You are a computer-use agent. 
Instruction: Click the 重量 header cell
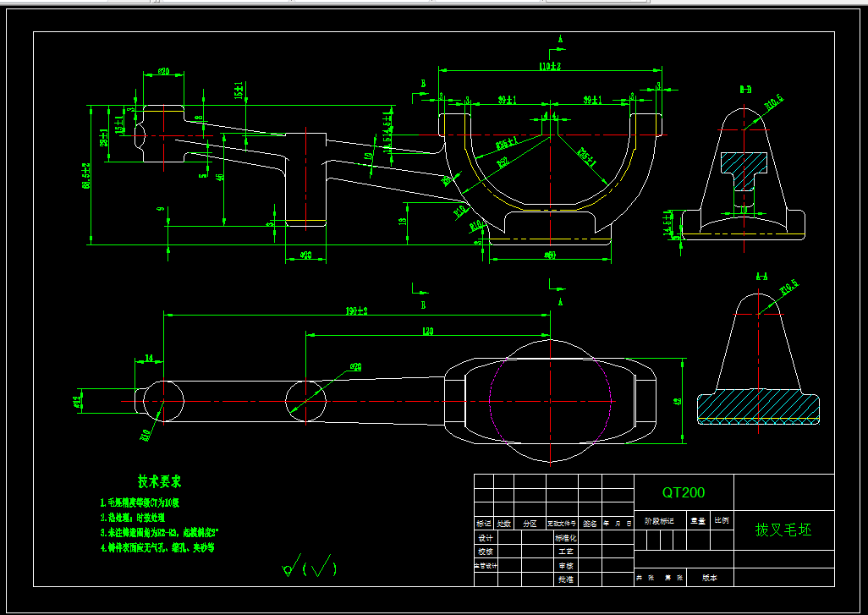[x=697, y=521]
